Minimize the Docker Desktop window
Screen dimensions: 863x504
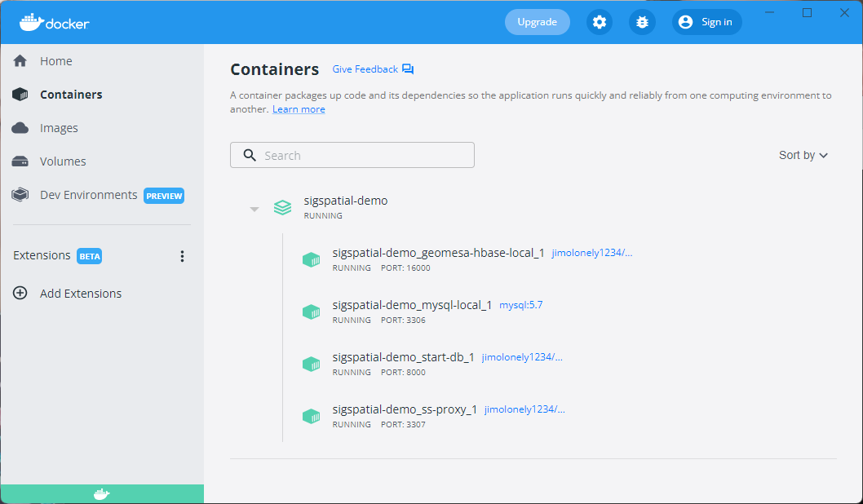pos(769,13)
